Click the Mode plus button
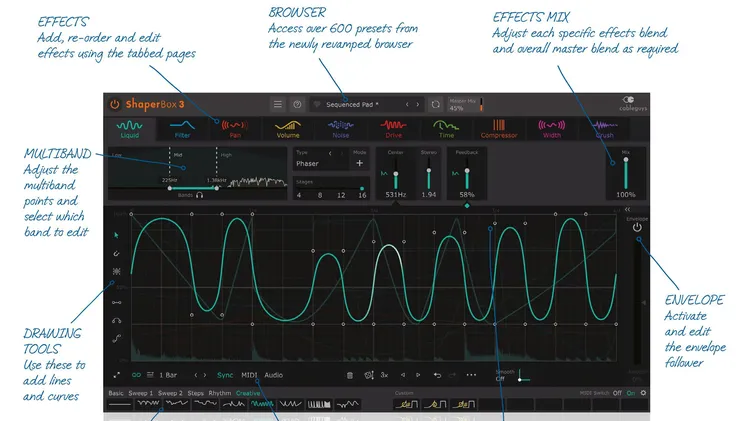The height and width of the screenshot is (421, 750). (359, 163)
